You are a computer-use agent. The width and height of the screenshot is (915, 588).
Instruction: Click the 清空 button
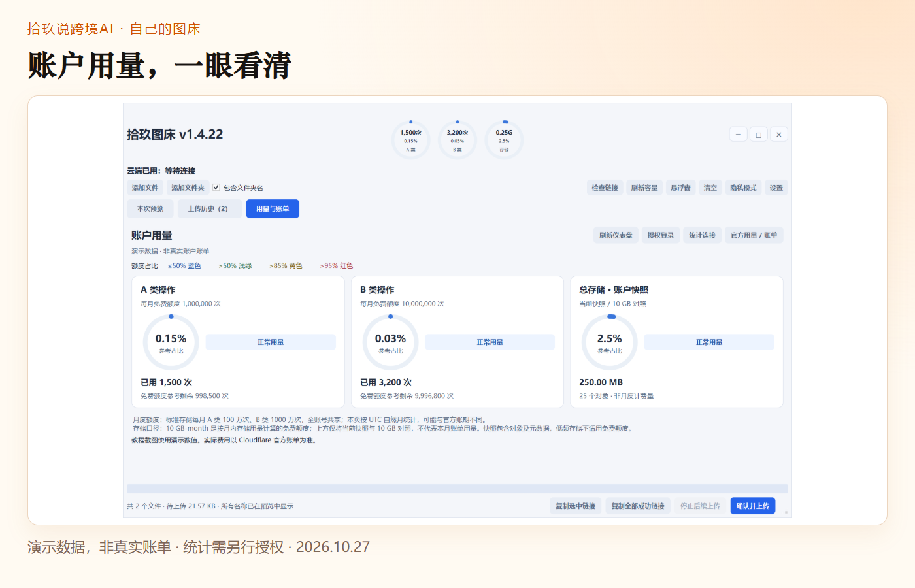710,188
